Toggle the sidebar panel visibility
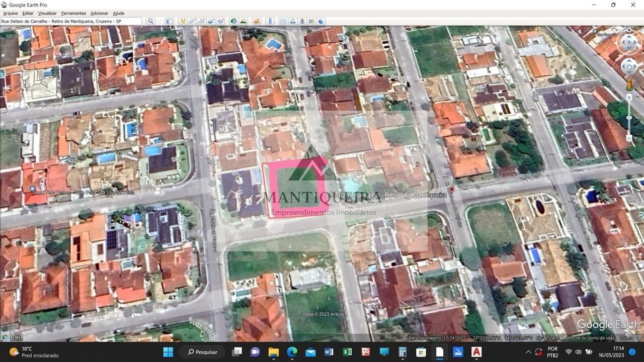The width and height of the screenshot is (644, 362). pos(169,21)
